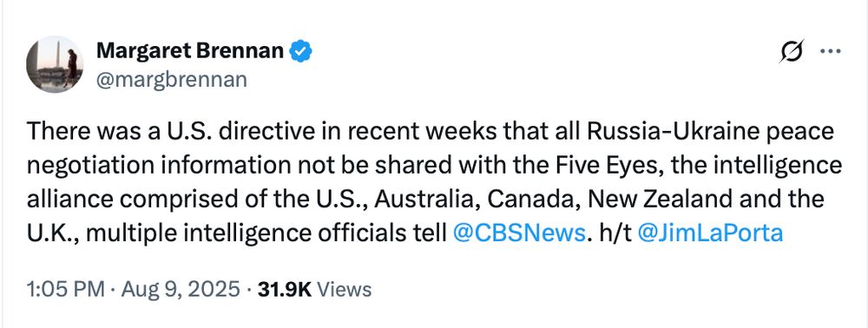
Task: Follow the @CBSNews mention link
Action: (x=519, y=233)
